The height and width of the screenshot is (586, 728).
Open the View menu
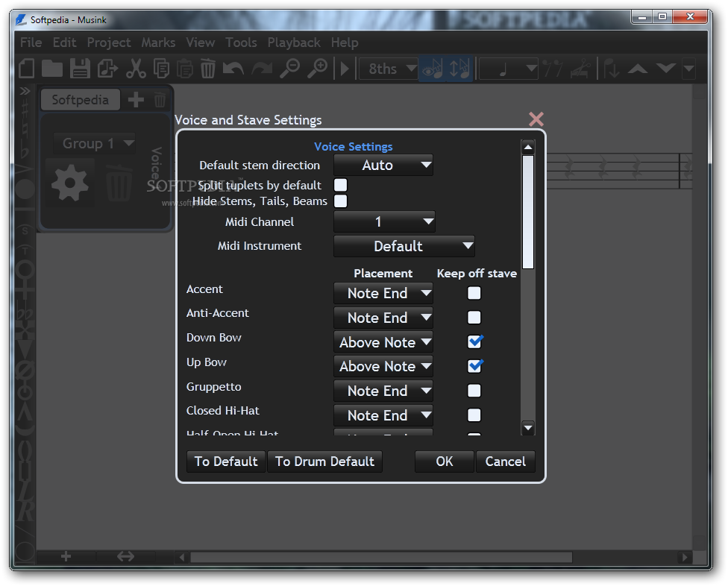[x=201, y=42]
